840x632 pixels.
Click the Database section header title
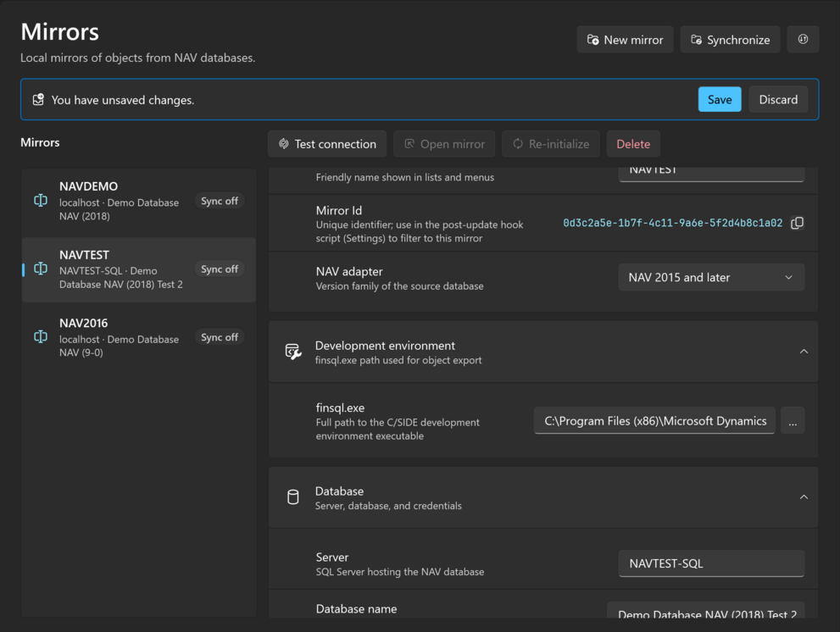339,491
